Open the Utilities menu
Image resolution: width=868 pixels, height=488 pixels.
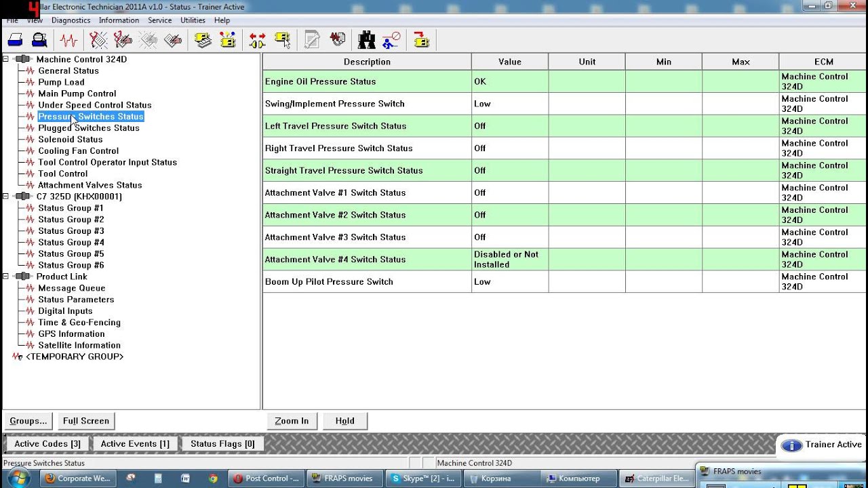[x=193, y=20]
